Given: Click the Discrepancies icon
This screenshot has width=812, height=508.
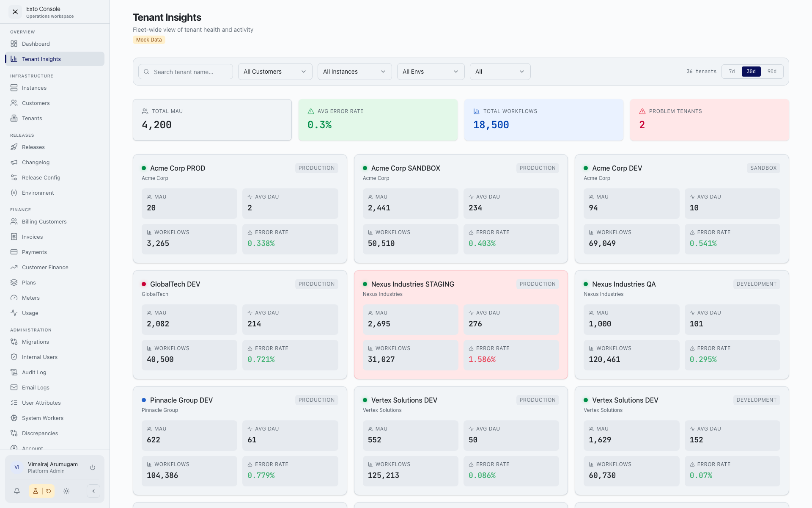Looking at the screenshot, I should coord(14,433).
